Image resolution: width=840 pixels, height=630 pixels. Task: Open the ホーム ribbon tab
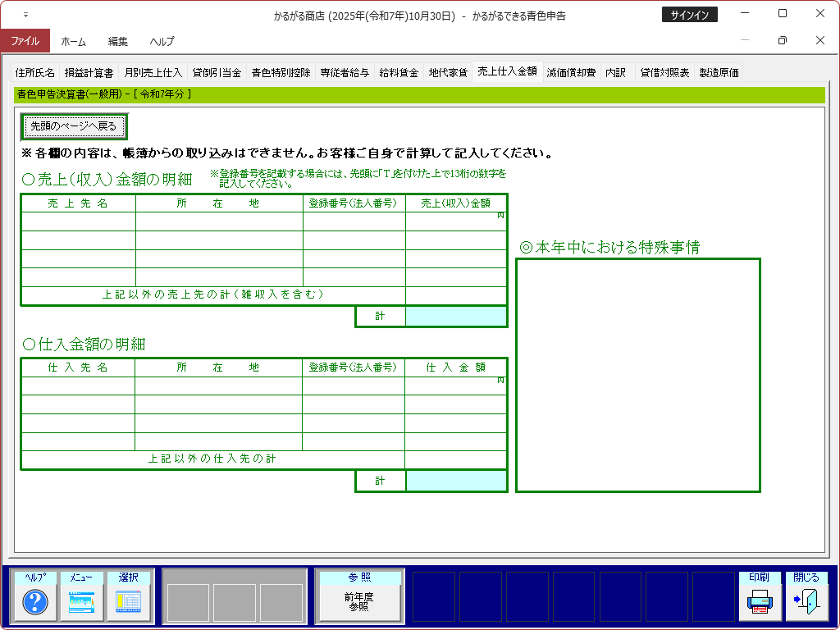[73, 41]
